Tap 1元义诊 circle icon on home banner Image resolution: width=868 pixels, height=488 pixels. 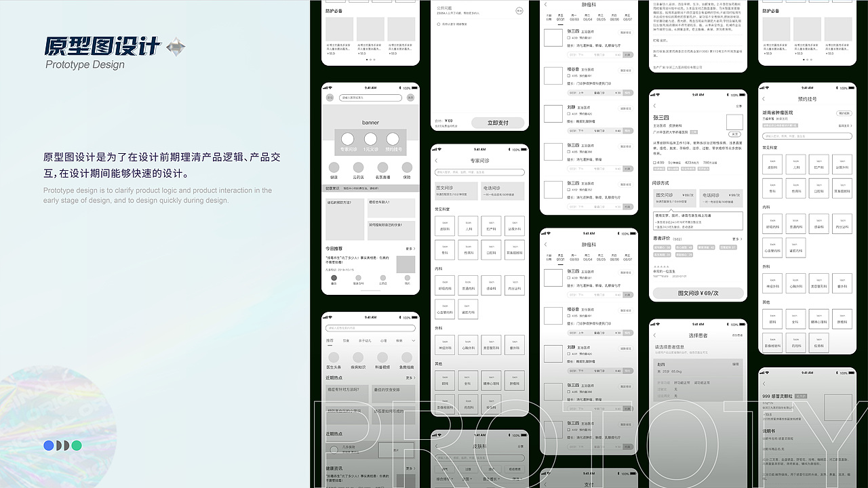[x=370, y=139]
